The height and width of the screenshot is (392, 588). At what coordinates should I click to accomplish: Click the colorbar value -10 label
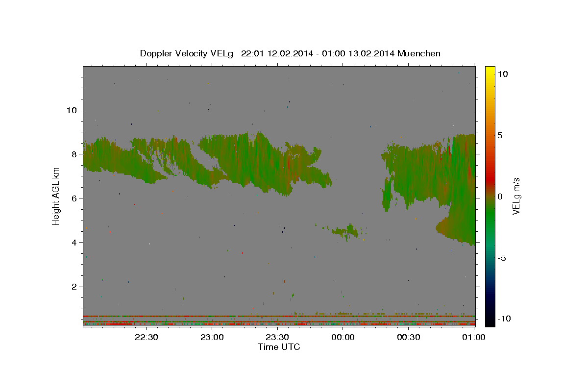click(x=504, y=319)
